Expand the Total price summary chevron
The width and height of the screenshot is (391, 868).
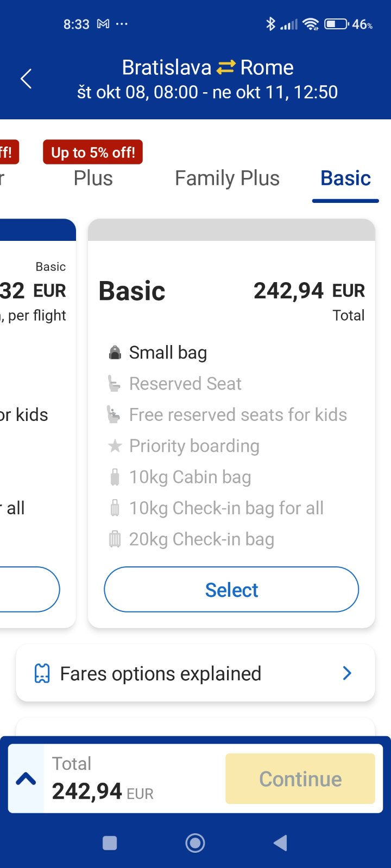click(x=26, y=779)
